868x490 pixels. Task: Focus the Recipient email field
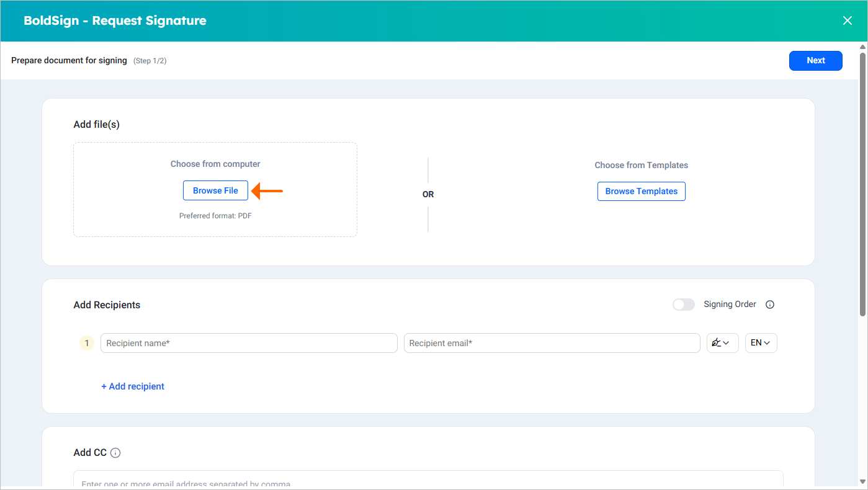tap(552, 343)
